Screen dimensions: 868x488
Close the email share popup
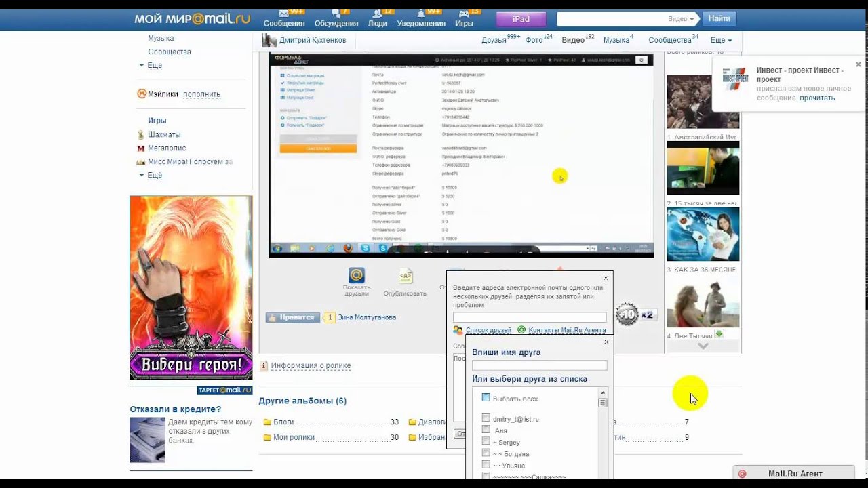coord(606,278)
